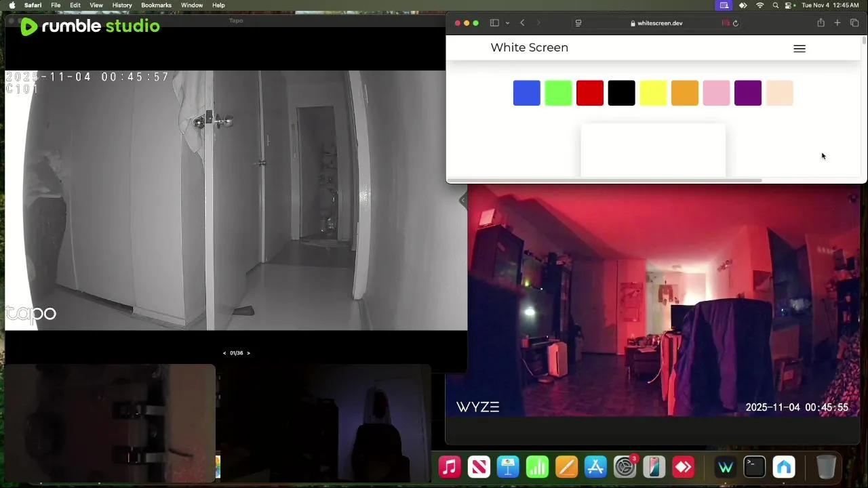Viewport: 868px width, 488px height.
Task: Select the yellow color swatch
Action: pos(653,93)
